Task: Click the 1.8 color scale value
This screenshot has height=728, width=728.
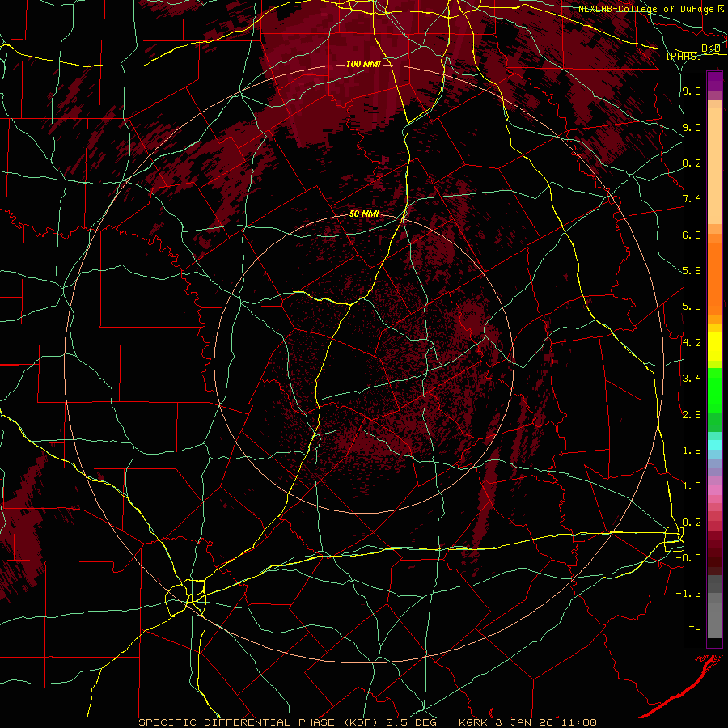Action: coord(692,451)
